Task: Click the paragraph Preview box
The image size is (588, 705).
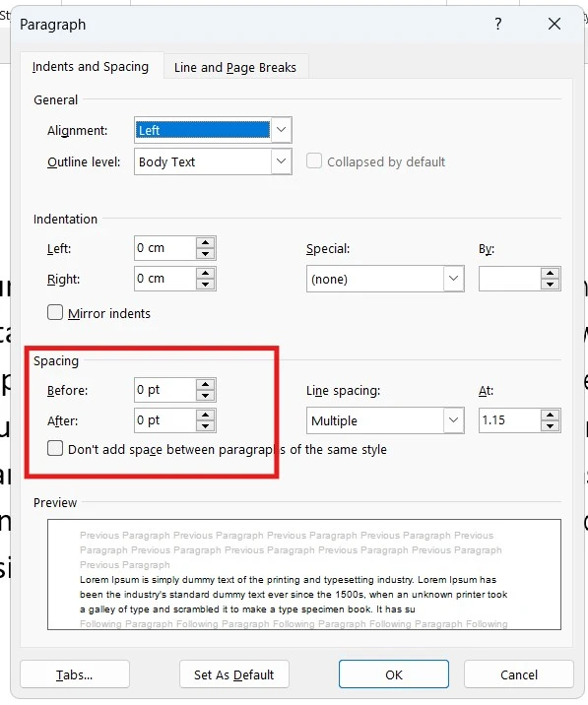Action: pyautogui.click(x=304, y=575)
